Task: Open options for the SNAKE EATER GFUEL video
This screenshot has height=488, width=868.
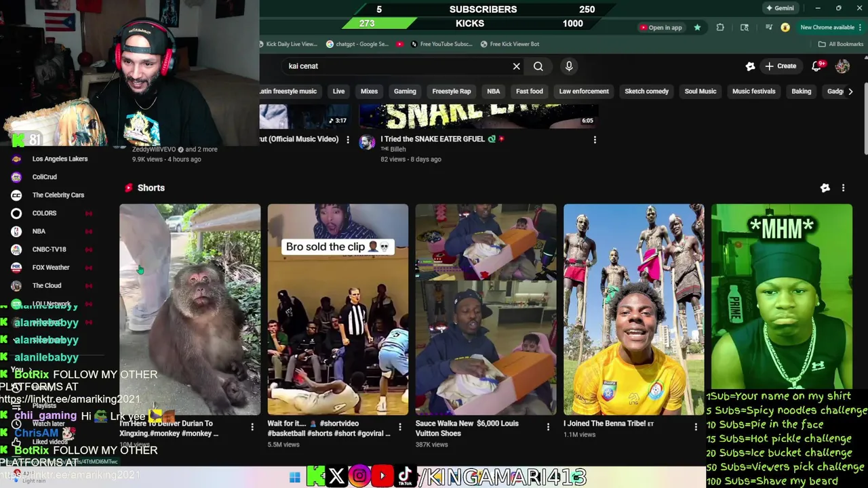Action: click(595, 140)
